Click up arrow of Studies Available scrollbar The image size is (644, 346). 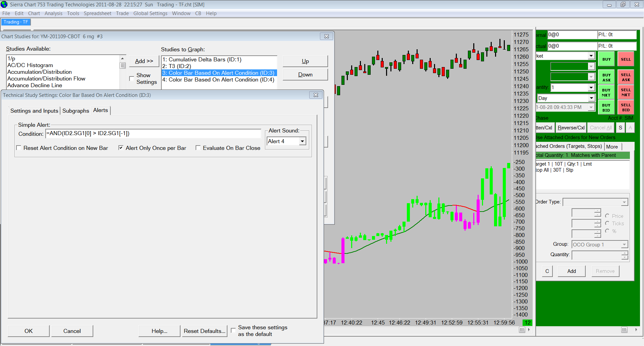[122, 58]
